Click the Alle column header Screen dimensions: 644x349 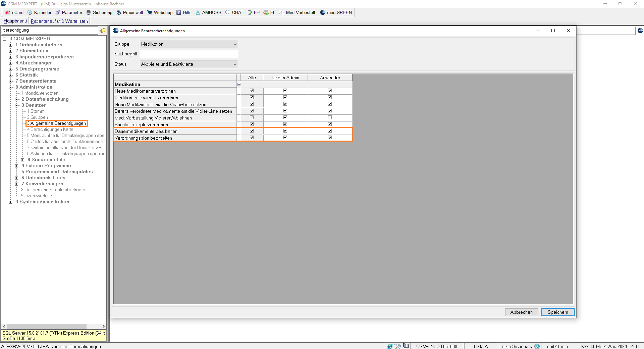pos(252,78)
